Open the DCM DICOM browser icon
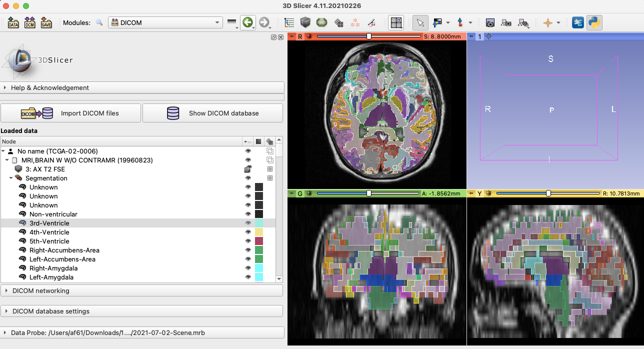644x349 pixels. (x=29, y=22)
